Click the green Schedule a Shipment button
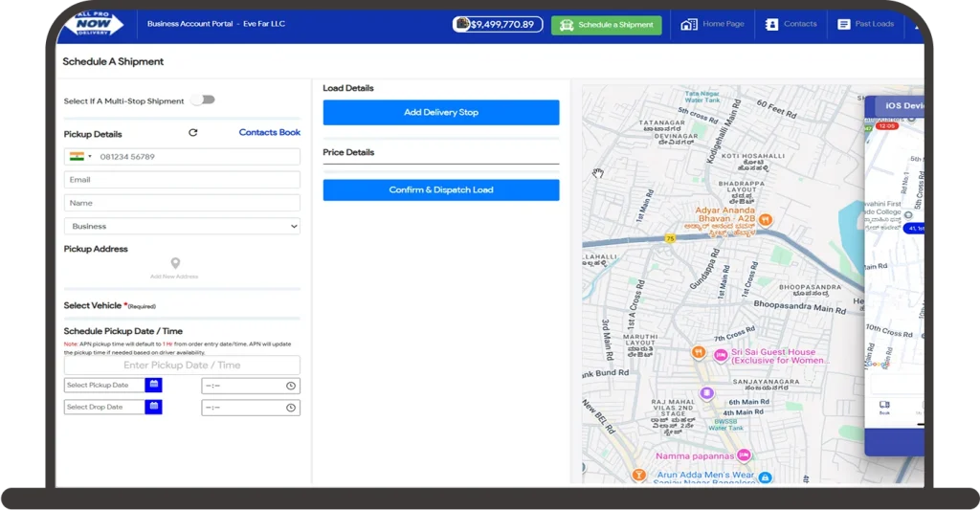The width and height of the screenshot is (980, 510). [606, 25]
